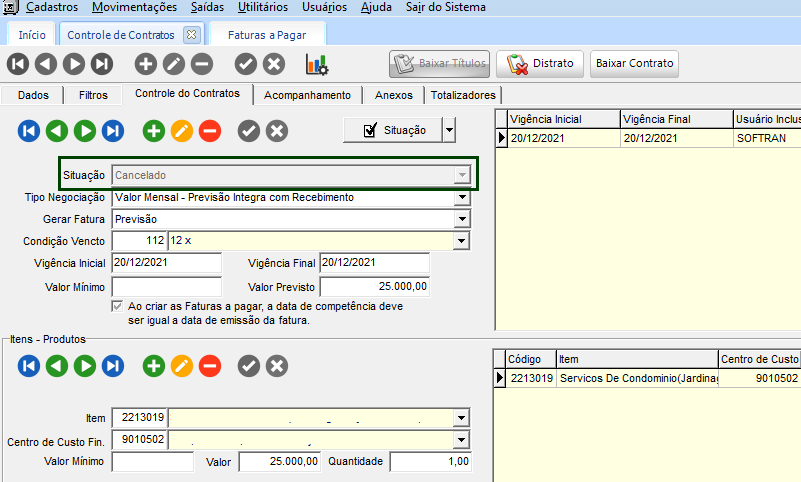Image resolution: width=801 pixels, height=482 pixels.
Task: Delete contract with gray minus icon
Action: 202,64
